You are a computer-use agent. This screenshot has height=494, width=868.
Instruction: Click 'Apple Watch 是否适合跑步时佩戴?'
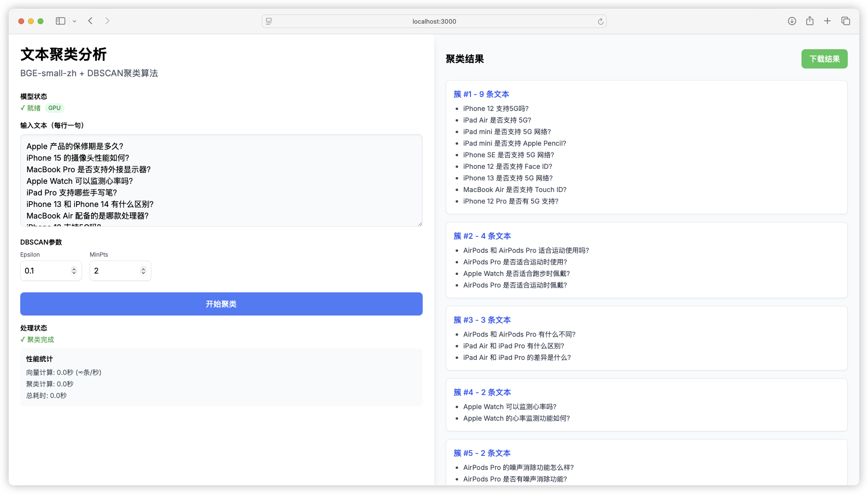pos(516,274)
